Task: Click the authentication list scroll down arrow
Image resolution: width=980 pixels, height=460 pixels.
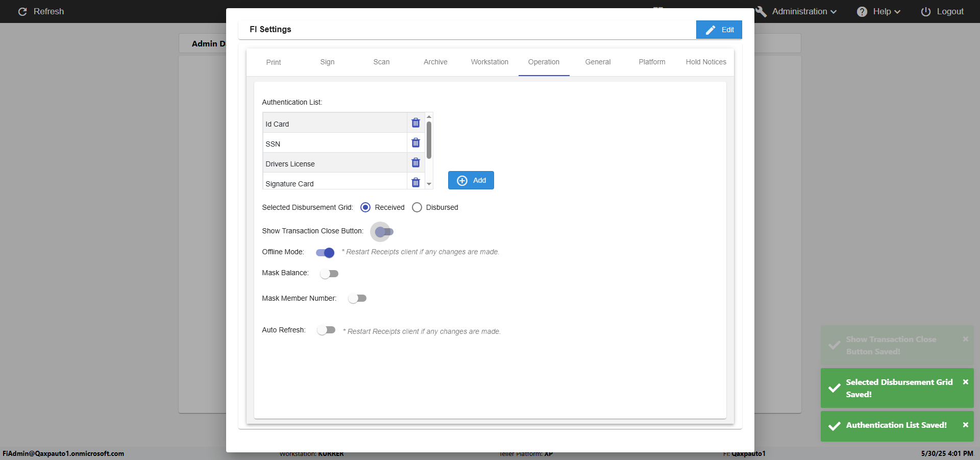Action: (429, 184)
